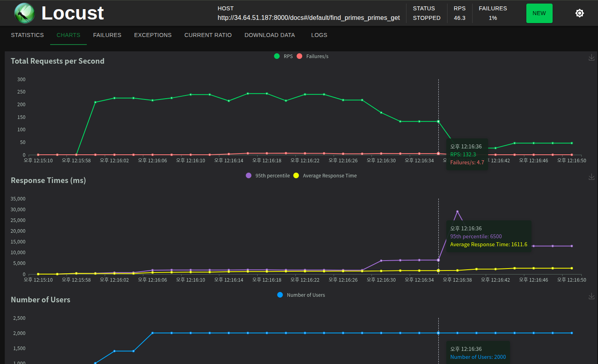Download the Total Requests per Second chart image
Screen dimensions: 598x364
(592, 57)
